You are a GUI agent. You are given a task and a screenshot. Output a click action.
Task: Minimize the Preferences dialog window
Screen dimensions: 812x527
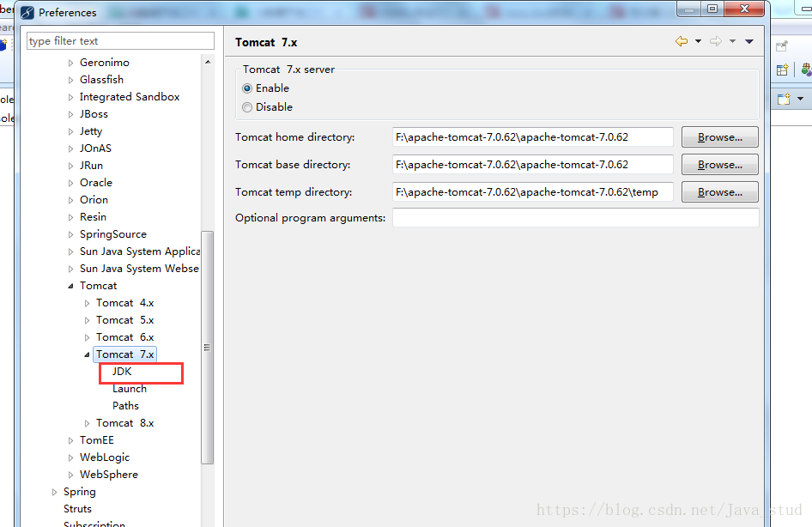pyautogui.click(x=689, y=9)
